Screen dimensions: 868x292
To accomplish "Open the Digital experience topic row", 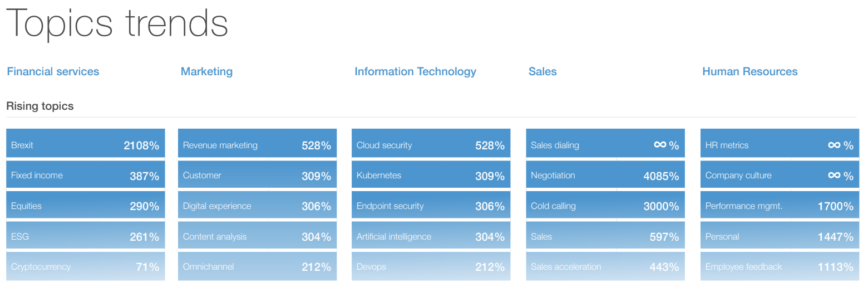I will coord(257,206).
